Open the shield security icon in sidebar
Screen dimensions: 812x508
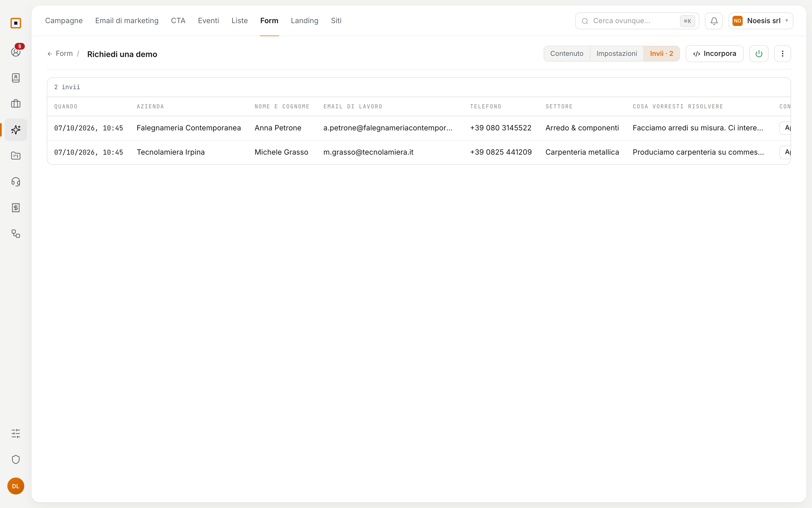(16, 459)
